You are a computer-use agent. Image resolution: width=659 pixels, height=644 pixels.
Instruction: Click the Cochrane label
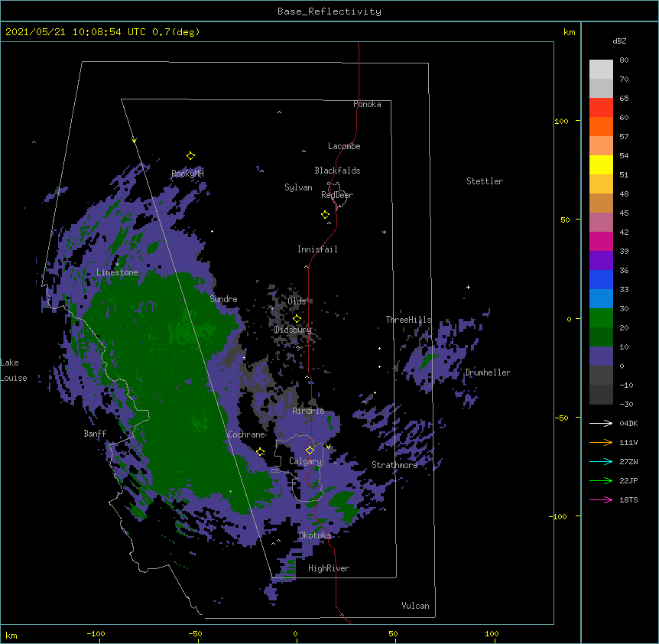click(x=246, y=434)
